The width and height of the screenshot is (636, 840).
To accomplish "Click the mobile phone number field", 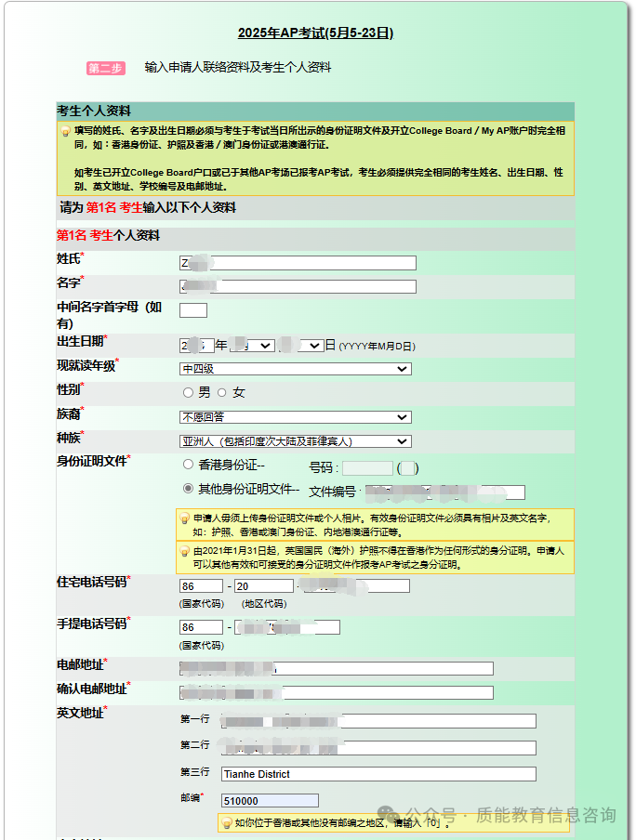I will pyautogui.click(x=287, y=627).
